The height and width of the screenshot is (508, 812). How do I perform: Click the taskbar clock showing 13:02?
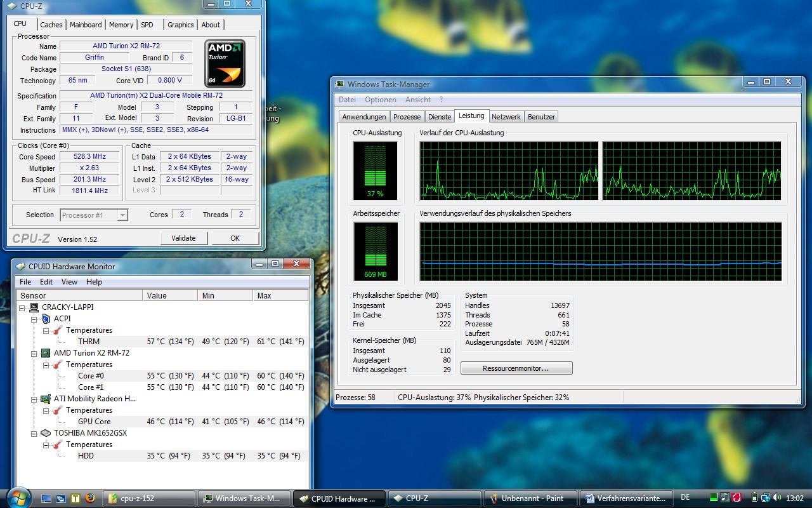(795, 498)
